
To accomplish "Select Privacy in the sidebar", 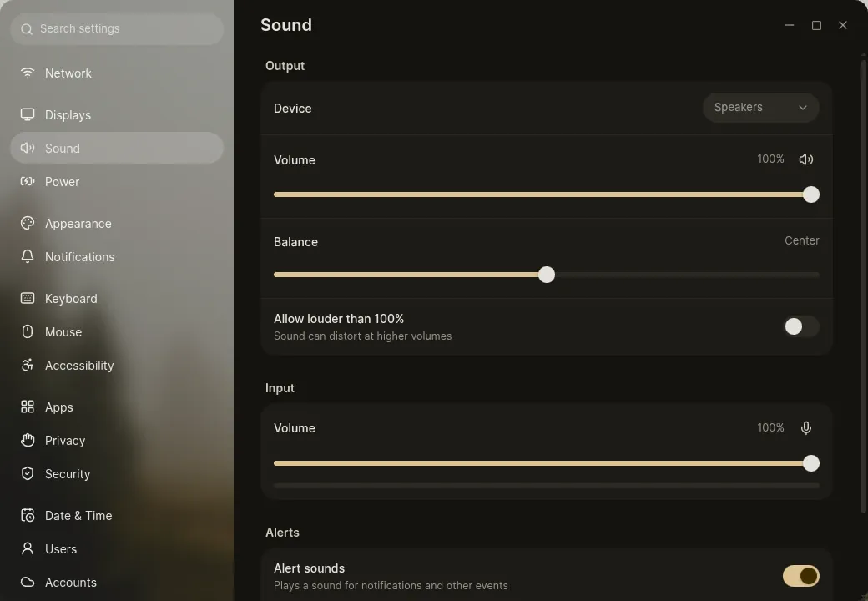I will point(117,441).
